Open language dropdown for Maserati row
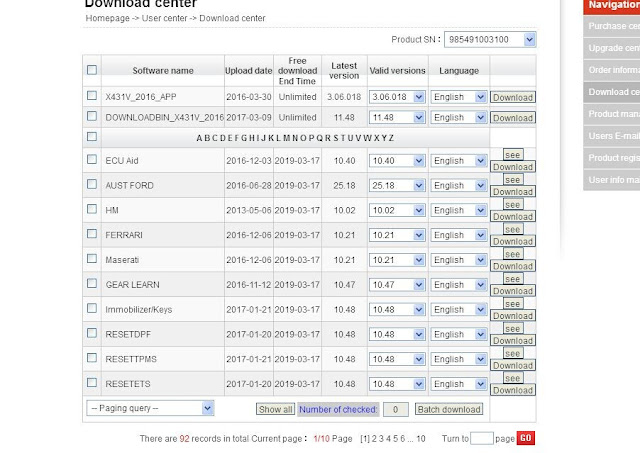640x453 pixels. click(459, 260)
